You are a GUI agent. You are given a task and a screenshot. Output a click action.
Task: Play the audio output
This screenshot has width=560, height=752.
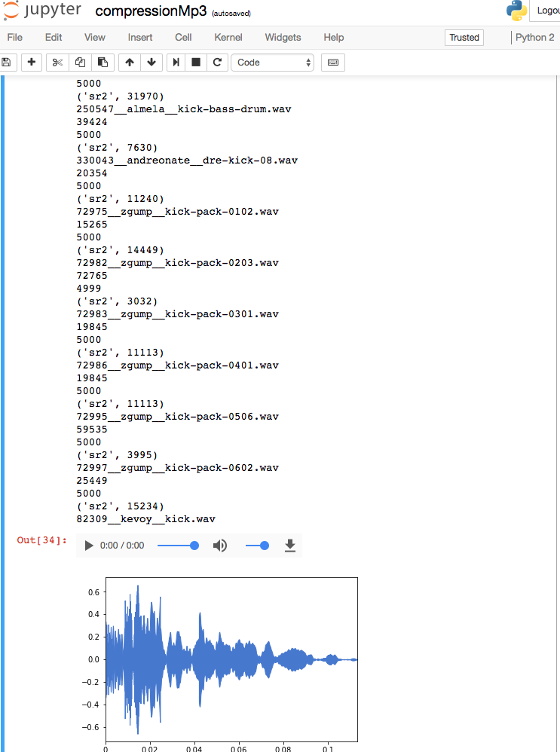(x=89, y=546)
